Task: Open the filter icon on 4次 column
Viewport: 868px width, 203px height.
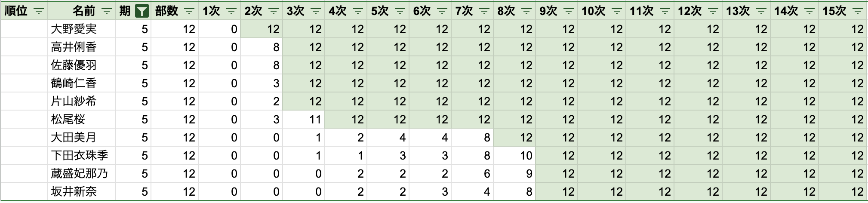Action: click(x=358, y=11)
